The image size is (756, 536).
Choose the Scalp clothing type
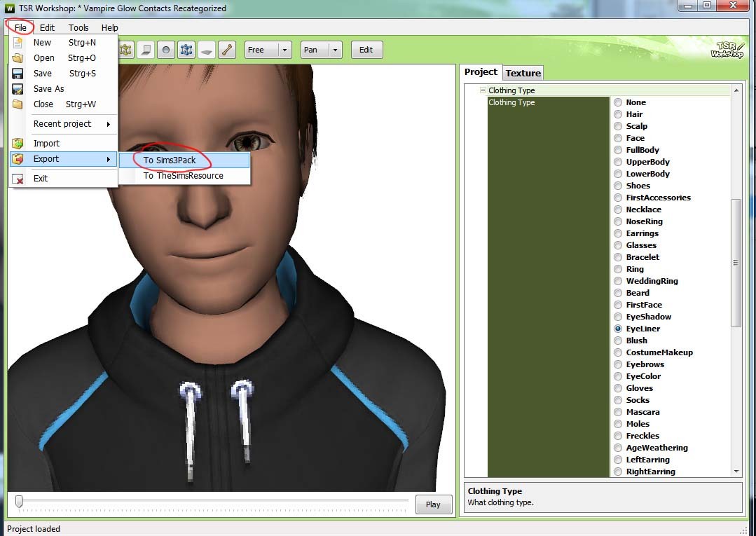(x=618, y=126)
